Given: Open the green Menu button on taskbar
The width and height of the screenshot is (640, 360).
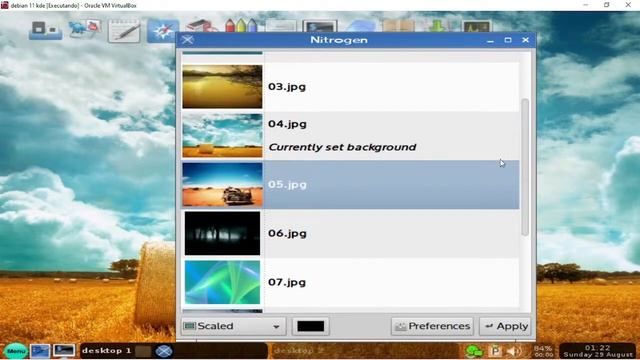Looking at the screenshot, I should point(16,351).
